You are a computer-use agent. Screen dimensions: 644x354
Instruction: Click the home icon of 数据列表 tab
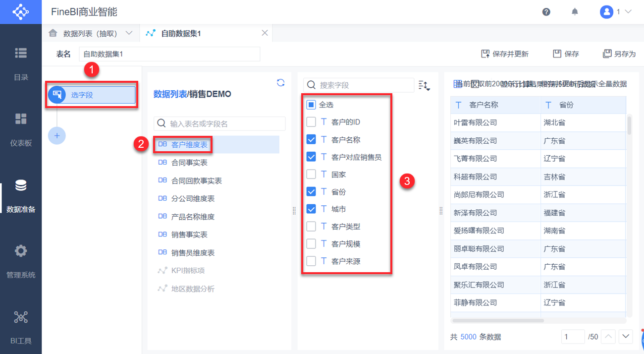[53, 33]
